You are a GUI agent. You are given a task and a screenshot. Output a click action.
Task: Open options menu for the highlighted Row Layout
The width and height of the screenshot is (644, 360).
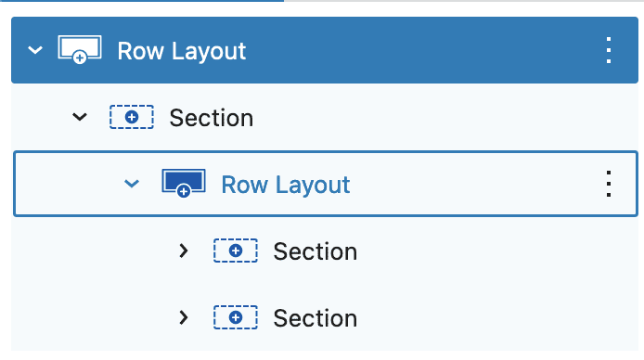pos(609,50)
